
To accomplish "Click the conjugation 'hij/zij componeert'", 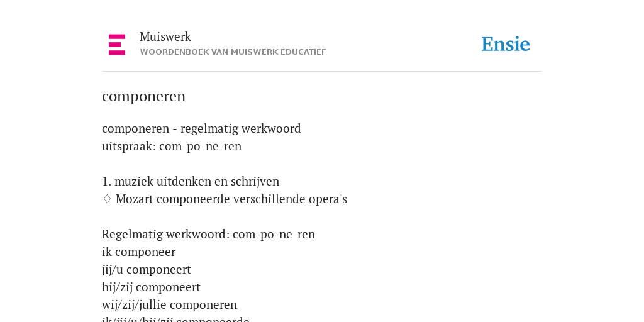I will point(151,287).
